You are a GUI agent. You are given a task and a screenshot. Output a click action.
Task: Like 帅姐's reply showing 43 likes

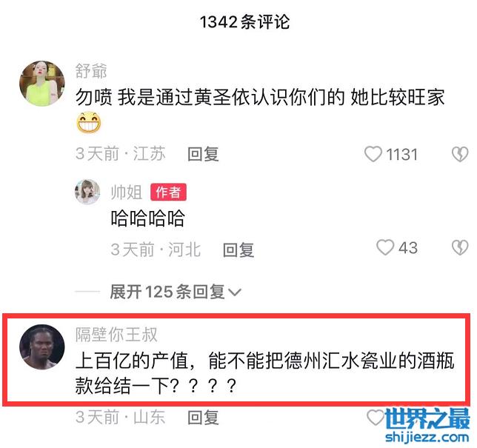(385, 247)
